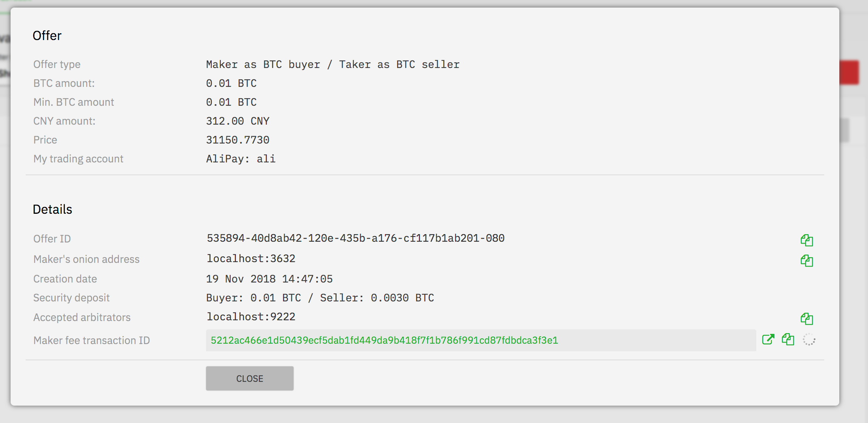The image size is (868, 423).
Task: Copy the Accepted arbitrators address
Action: (x=806, y=319)
